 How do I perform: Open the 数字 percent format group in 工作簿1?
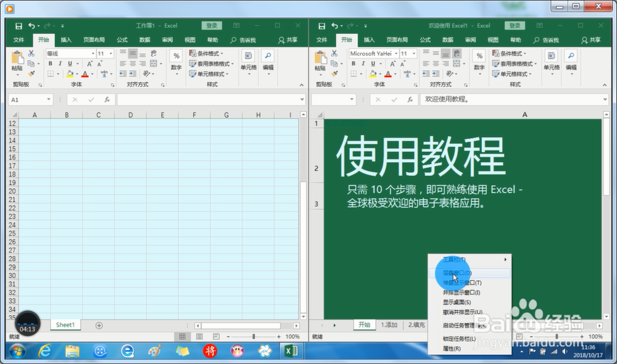point(176,62)
